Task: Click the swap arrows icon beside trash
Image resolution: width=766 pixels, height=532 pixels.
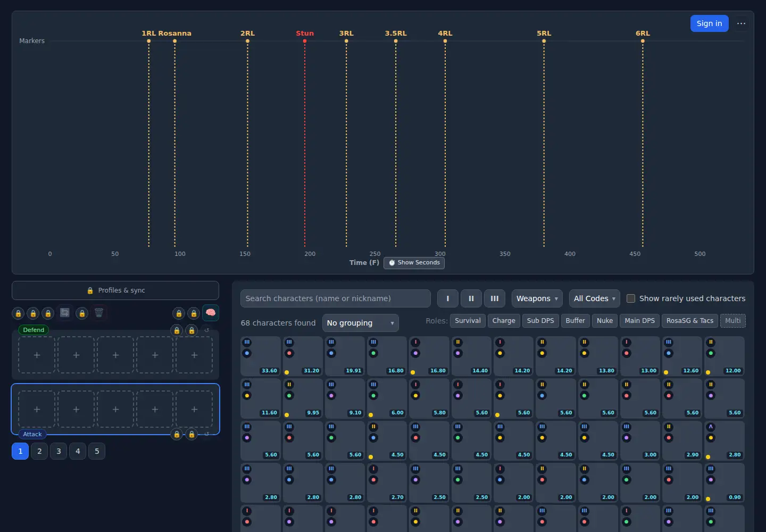Action: (65, 313)
